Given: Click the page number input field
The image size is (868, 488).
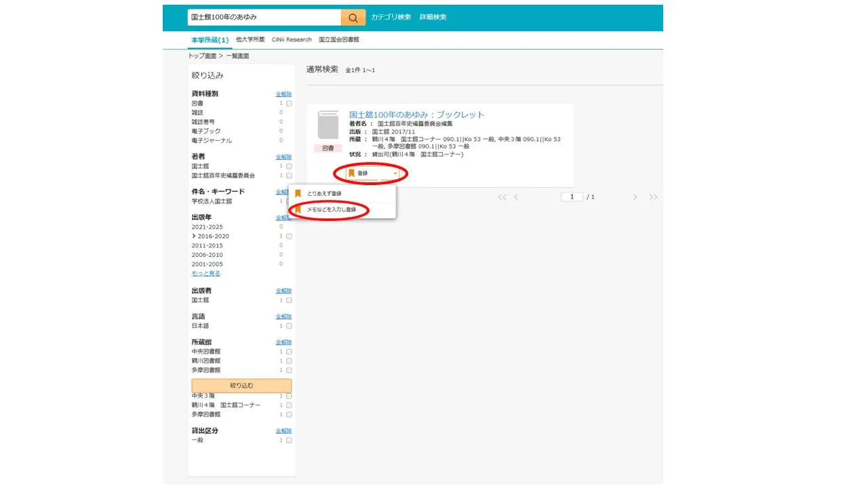Looking at the screenshot, I should click(x=572, y=197).
